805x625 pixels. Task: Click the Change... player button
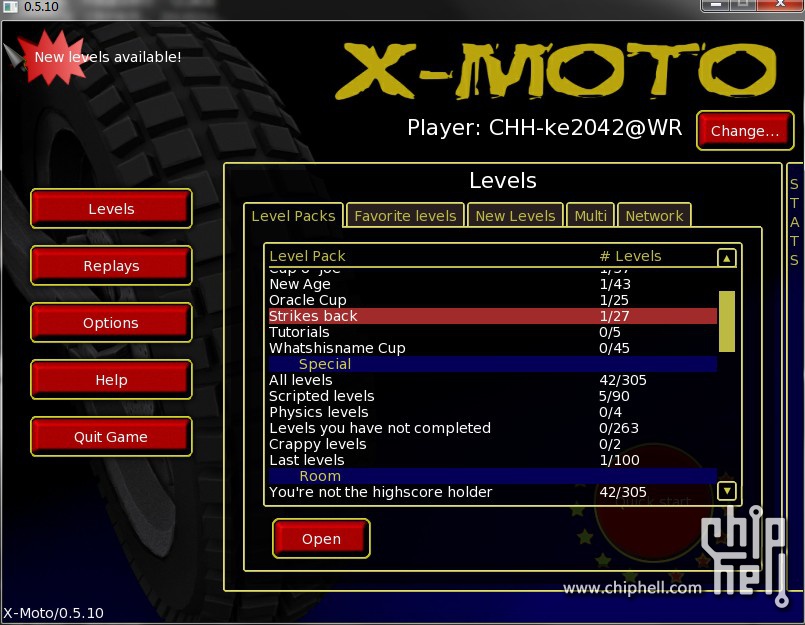(745, 131)
